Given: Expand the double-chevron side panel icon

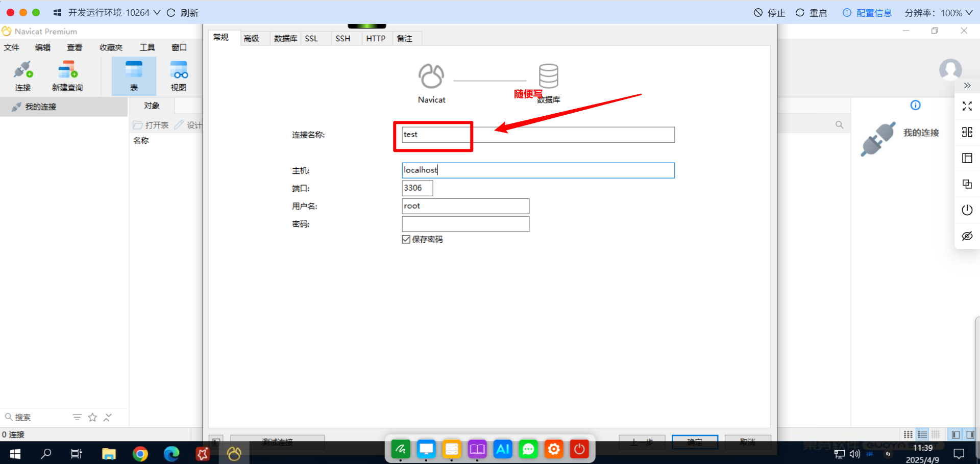Looking at the screenshot, I should tap(967, 86).
